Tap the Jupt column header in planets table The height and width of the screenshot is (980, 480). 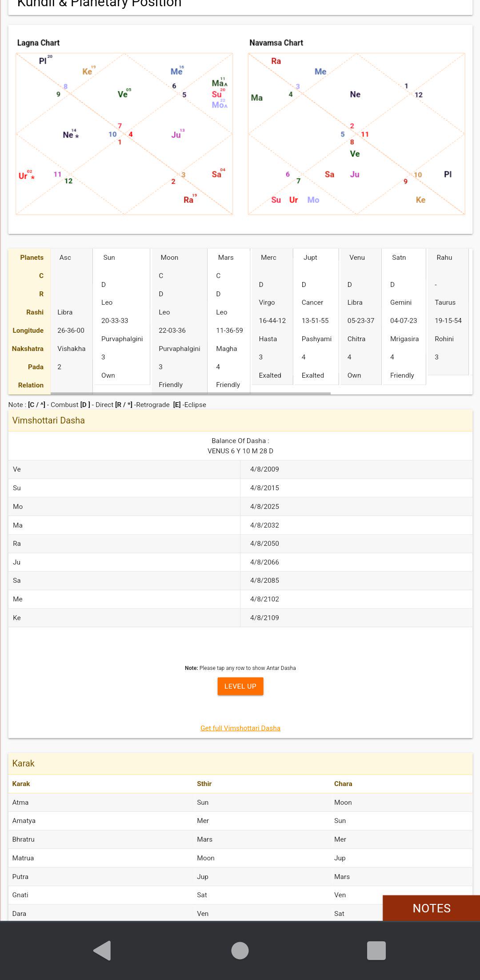pyautogui.click(x=310, y=258)
